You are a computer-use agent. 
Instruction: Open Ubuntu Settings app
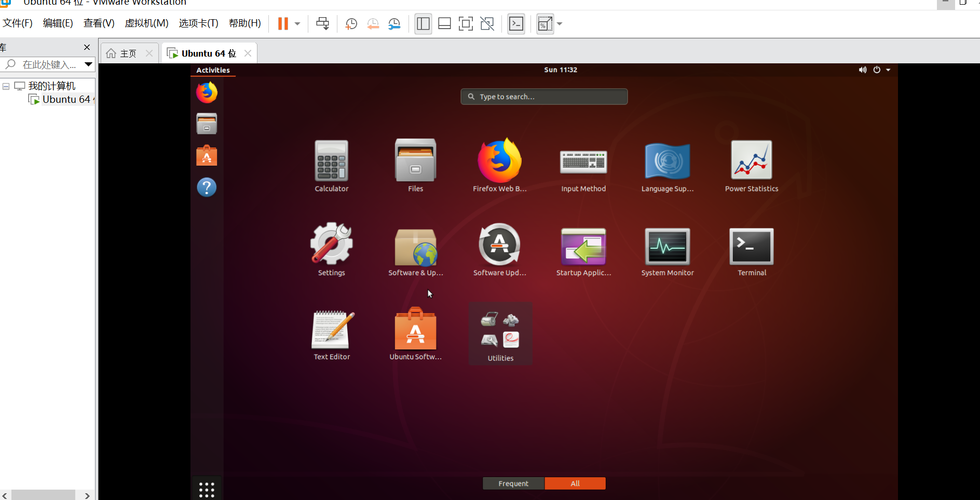coord(331,250)
